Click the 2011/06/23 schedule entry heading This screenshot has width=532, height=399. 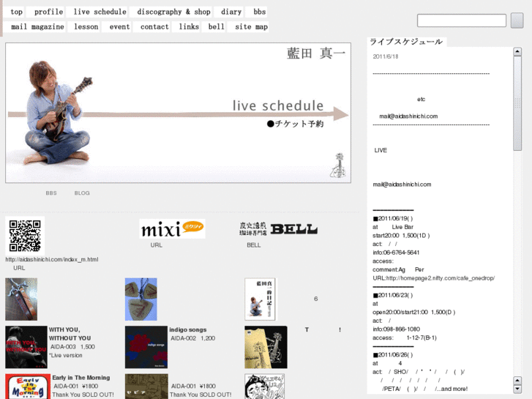[x=393, y=295]
